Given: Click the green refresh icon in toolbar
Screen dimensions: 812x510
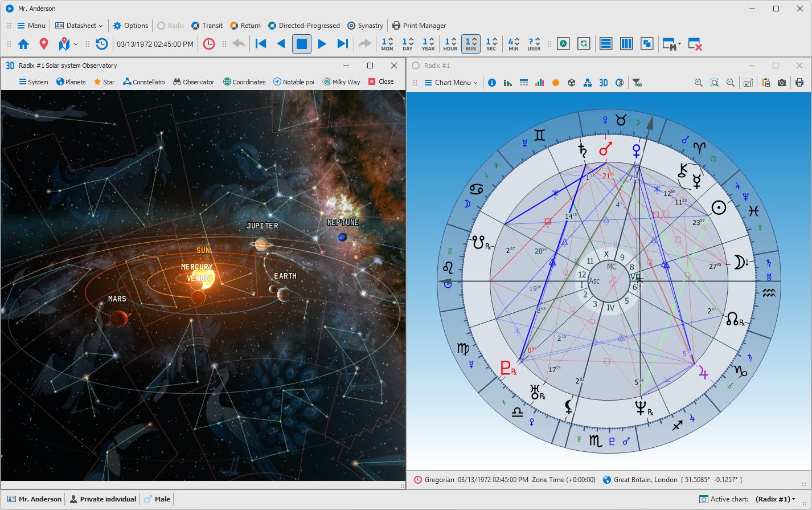Looking at the screenshot, I should point(583,44).
